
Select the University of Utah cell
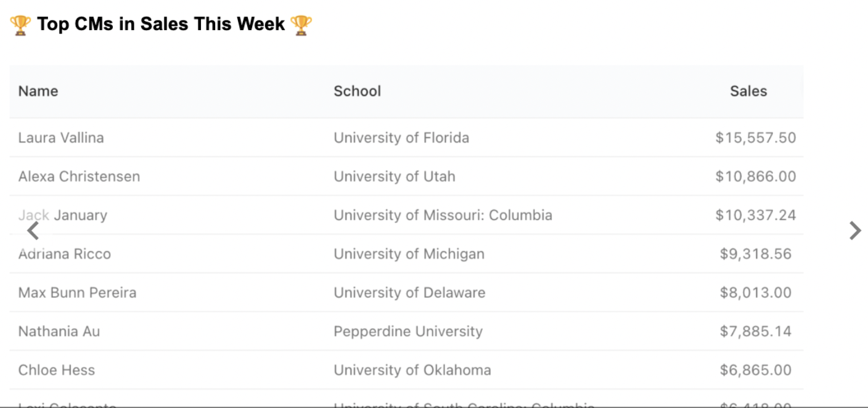[x=395, y=176]
